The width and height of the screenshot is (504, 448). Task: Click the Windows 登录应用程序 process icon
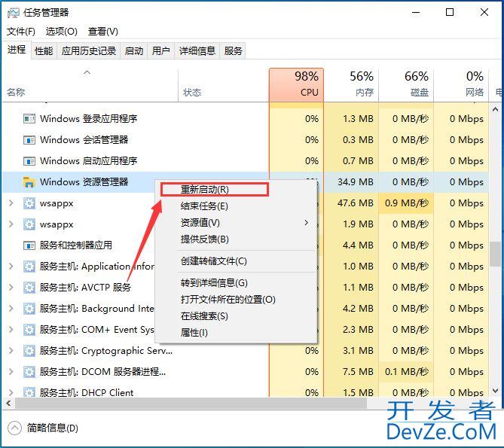pyautogui.click(x=29, y=119)
